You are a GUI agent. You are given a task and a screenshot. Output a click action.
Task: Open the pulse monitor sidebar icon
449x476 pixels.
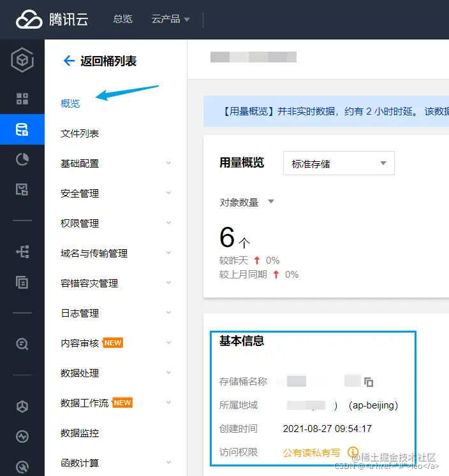point(22,436)
